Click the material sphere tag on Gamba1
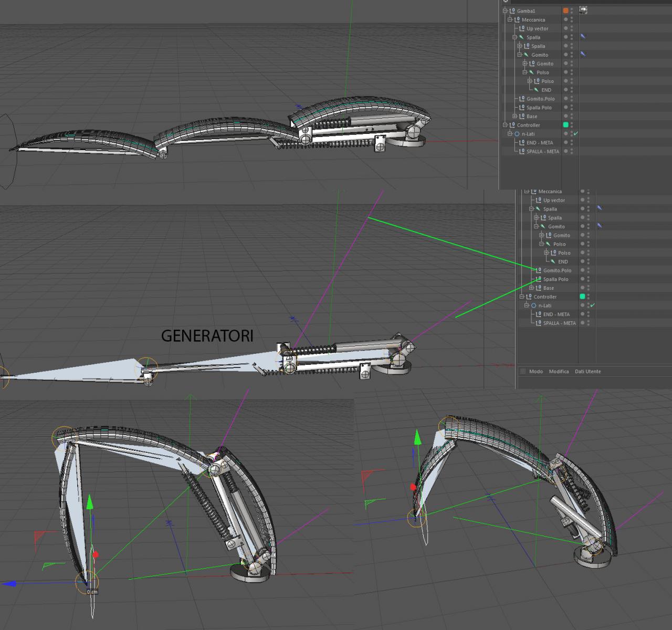672x630 pixels. click(x=583, y=10)
